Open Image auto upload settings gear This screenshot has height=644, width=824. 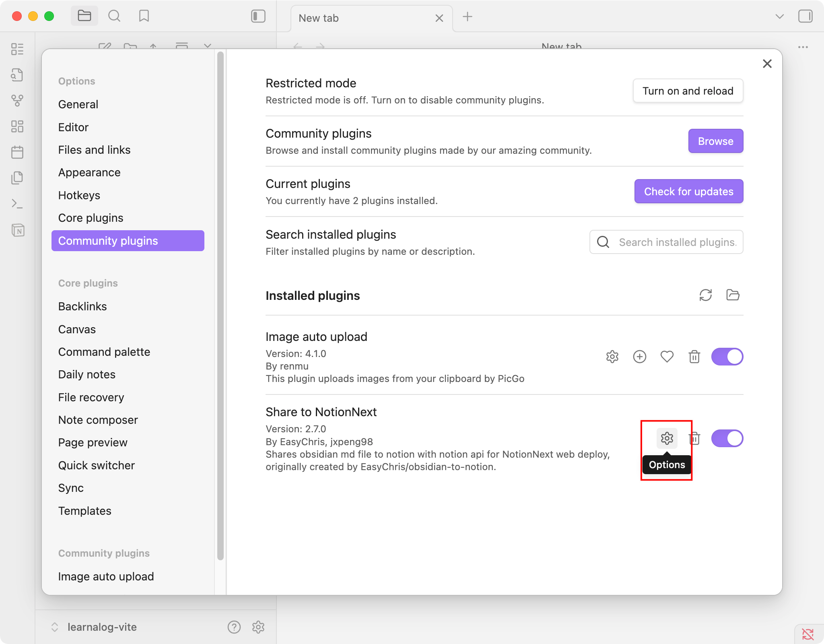click(612, 357)
